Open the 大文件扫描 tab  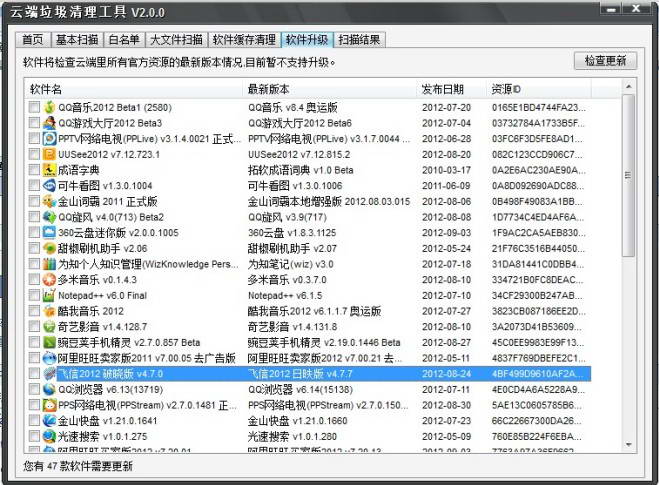176,40
